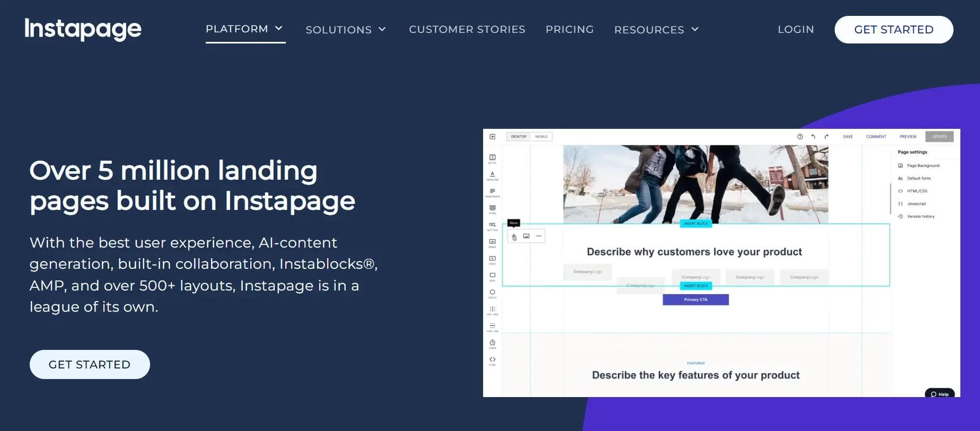This screenshot has width=980, height=431.
Task: Select the Vertical line tool in sidebar
Action: (492, 311)
